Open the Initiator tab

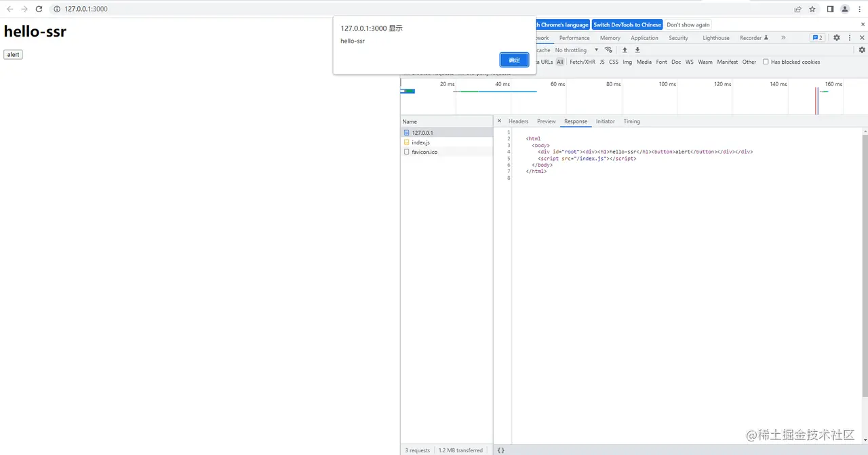click(606, 121)
